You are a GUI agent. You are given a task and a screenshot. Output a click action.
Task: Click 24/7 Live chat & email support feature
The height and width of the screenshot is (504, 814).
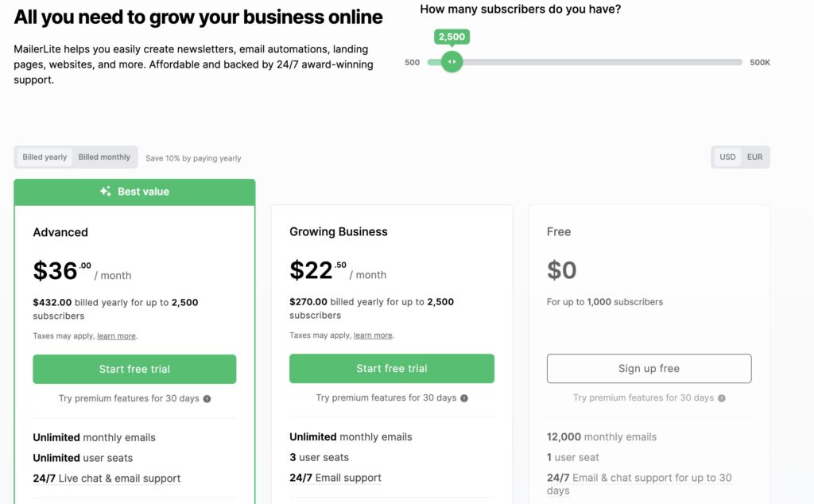tap(107, 479)
